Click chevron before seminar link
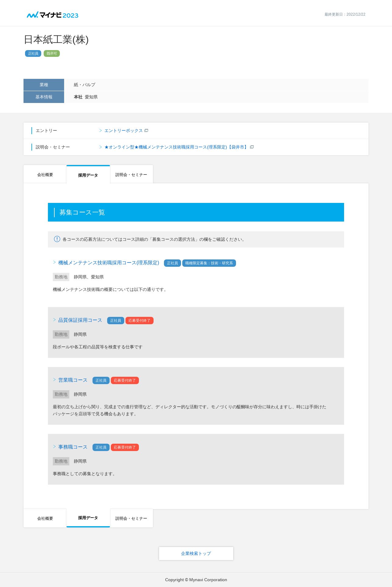Viewport: 392px width, 587px height. [100, 147]
